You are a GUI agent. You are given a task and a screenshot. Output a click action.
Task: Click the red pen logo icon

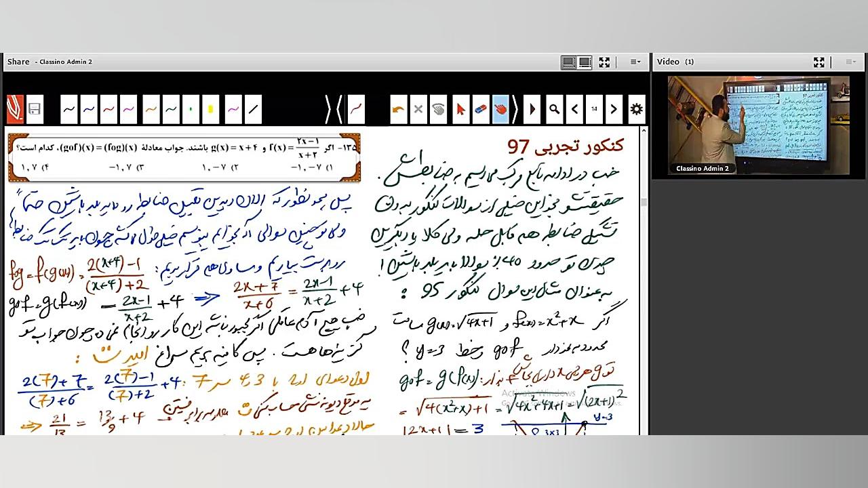point(14,109)
